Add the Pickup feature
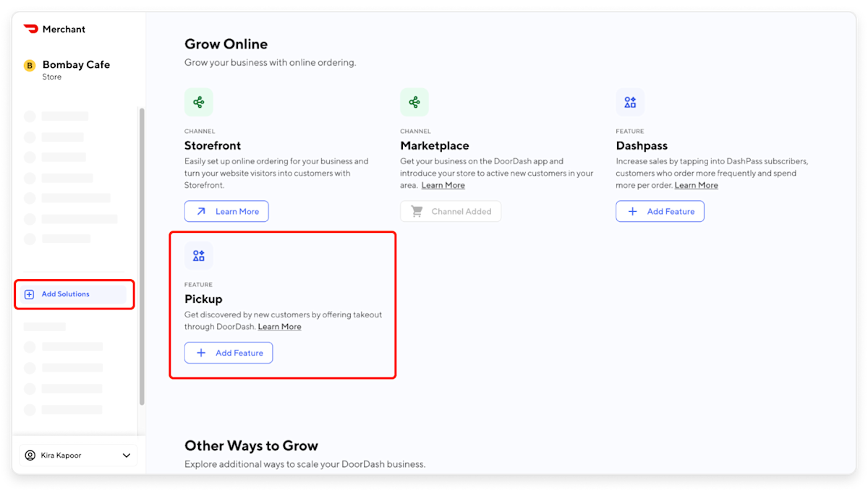This screenshot has width=868, height=496. [229, 353]
